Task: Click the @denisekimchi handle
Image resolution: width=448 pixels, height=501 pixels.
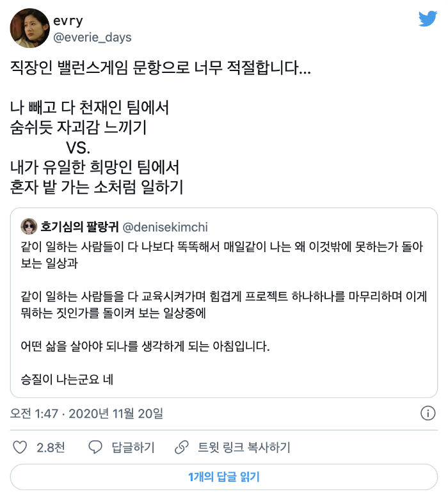Action: (165, 227)
